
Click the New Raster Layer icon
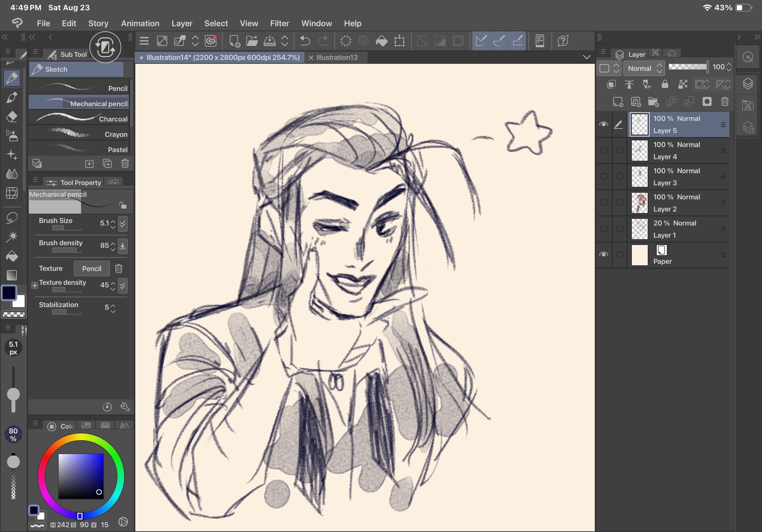(618, 102)
